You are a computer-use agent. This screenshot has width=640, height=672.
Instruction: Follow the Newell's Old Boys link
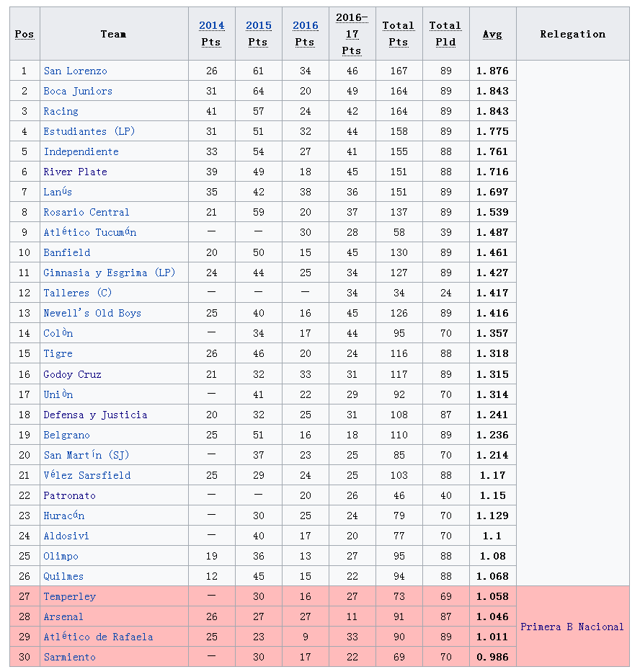pyautogui.click(x=92, y=313)
